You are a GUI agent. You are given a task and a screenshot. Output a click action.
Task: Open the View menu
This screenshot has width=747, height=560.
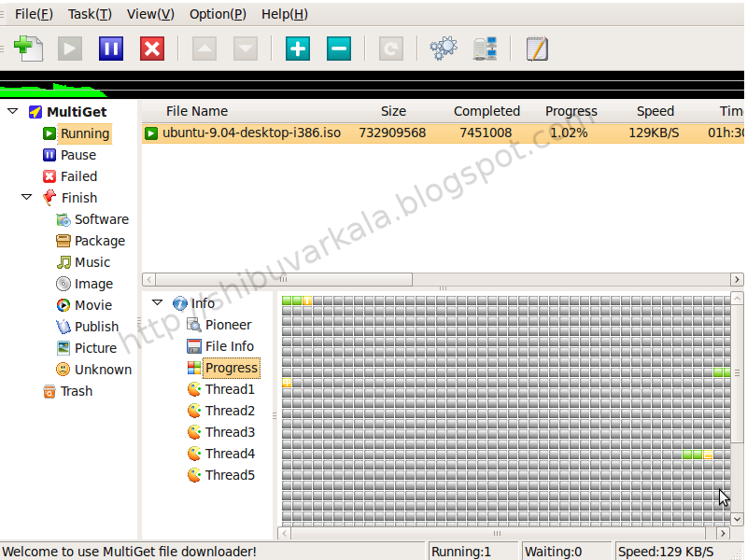click(150, 14)
